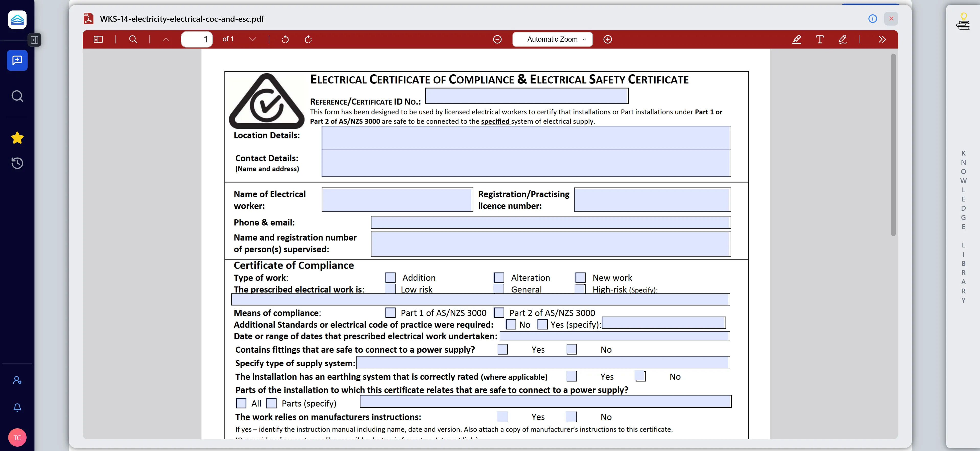
Task: Open search in left sidebar
Action: pos(17,96)
